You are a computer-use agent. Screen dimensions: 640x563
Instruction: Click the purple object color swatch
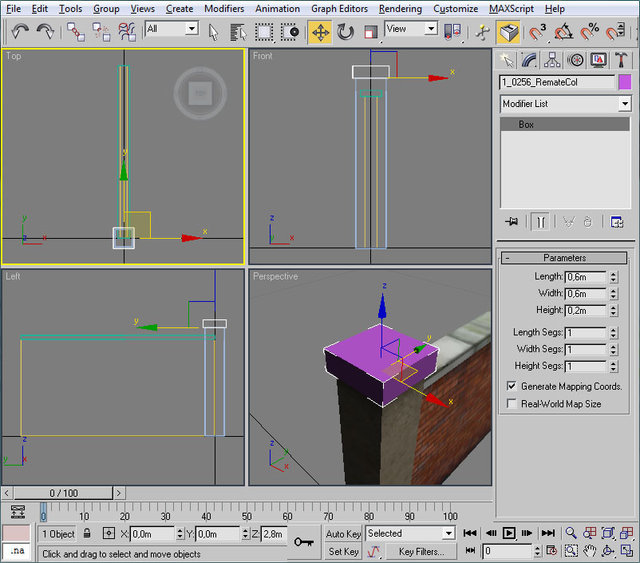coord(625,82)
